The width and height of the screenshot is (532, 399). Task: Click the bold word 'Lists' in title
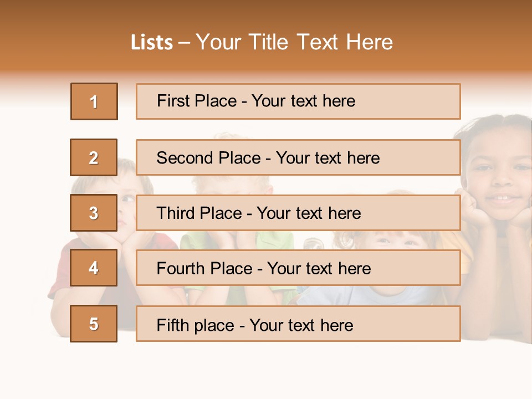click(151, 43)
